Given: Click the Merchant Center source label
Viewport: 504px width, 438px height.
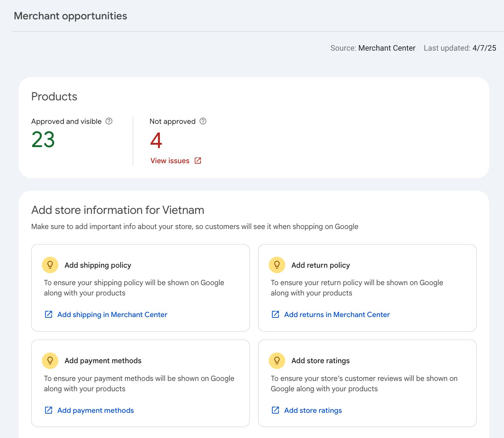Looking at the screenshot, I should pyautogui.click(x=386, y=48).
